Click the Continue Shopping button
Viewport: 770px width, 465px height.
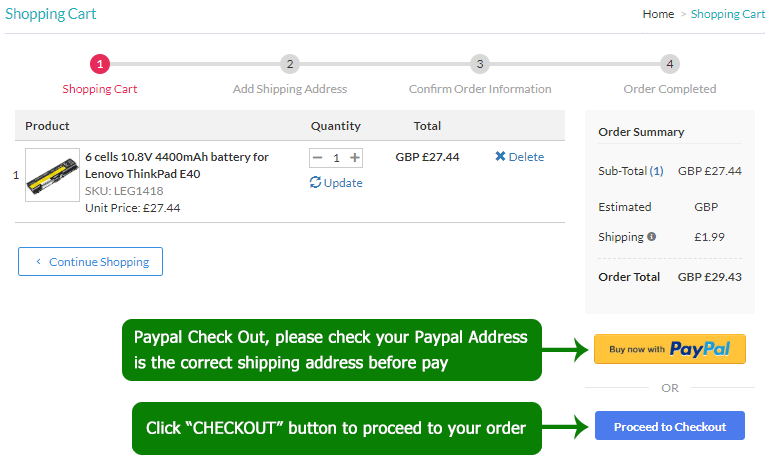tap(90, 262)
